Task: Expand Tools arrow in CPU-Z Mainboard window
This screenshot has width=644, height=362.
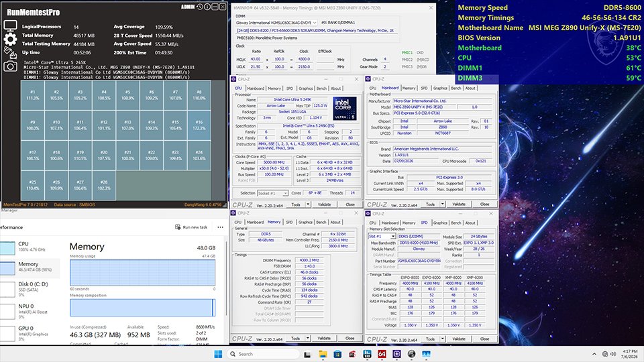Action: point(443,204)
